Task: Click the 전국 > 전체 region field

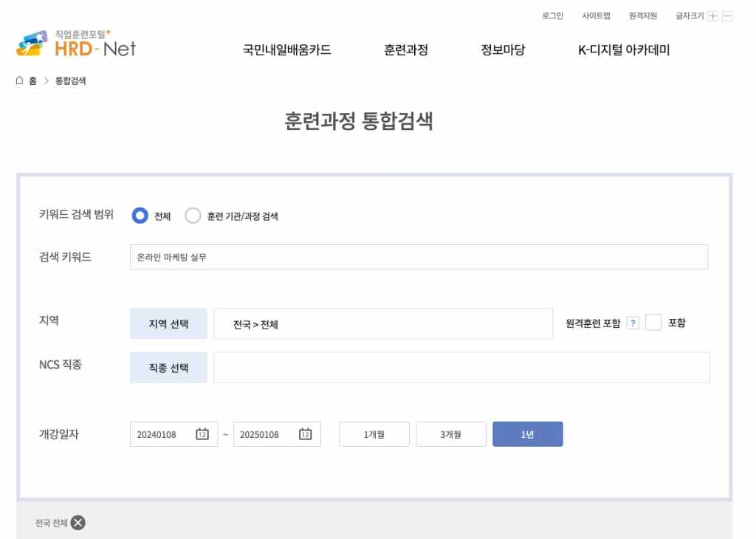Action: [384, 323]
